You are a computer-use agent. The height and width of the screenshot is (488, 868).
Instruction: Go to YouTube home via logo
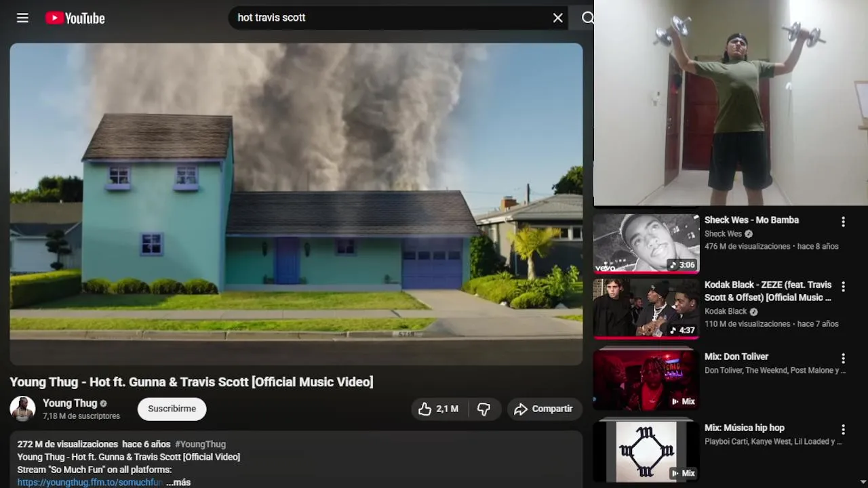[x=75, y=18]
